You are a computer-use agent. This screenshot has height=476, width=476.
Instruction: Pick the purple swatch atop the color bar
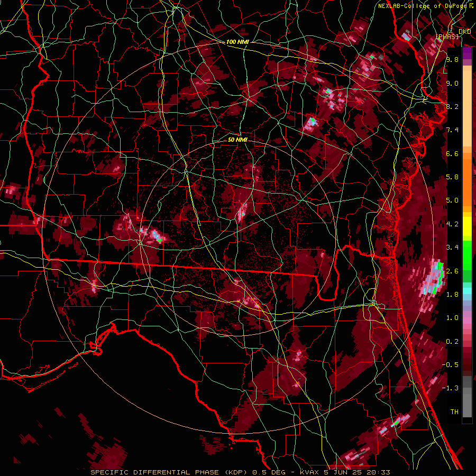pyautogui.click(x=467, y=53)
